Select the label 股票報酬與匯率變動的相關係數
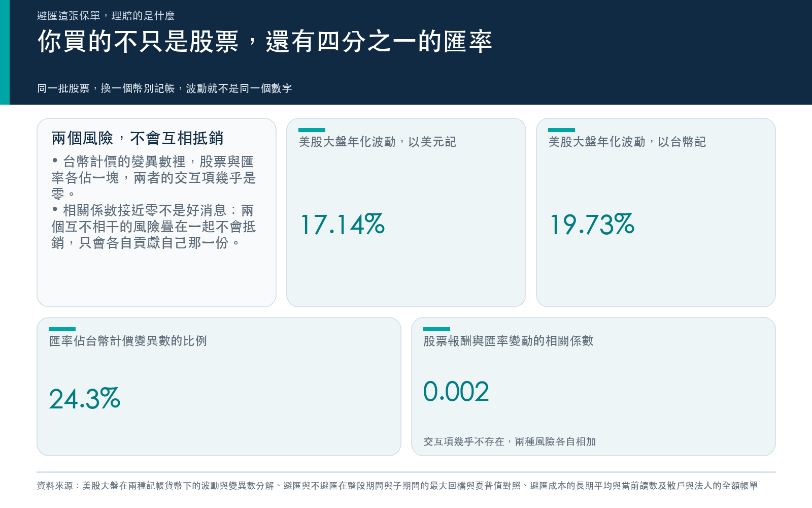Image resolution: width=812 pixels, height=508 pixels. 509,341
